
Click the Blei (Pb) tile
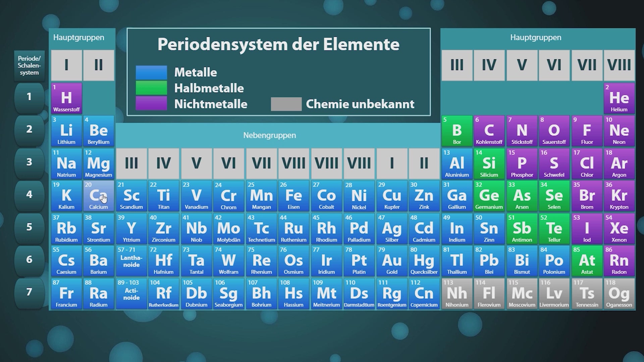[x=489, y=261]
